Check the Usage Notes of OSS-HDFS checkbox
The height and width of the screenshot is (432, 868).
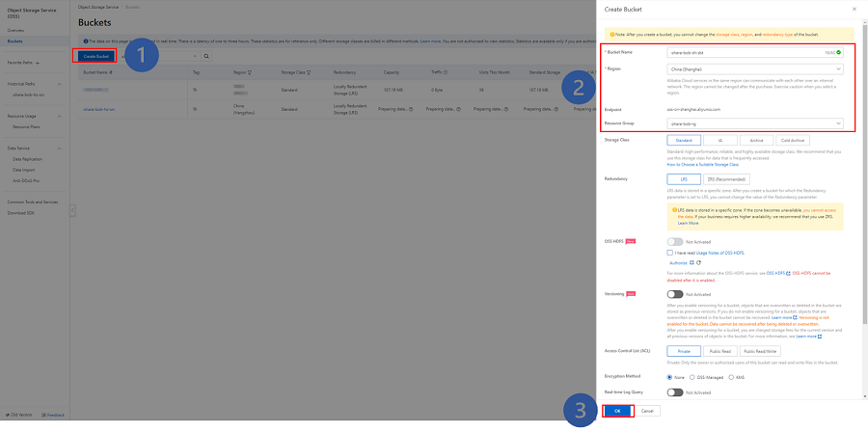pos(670,253)
